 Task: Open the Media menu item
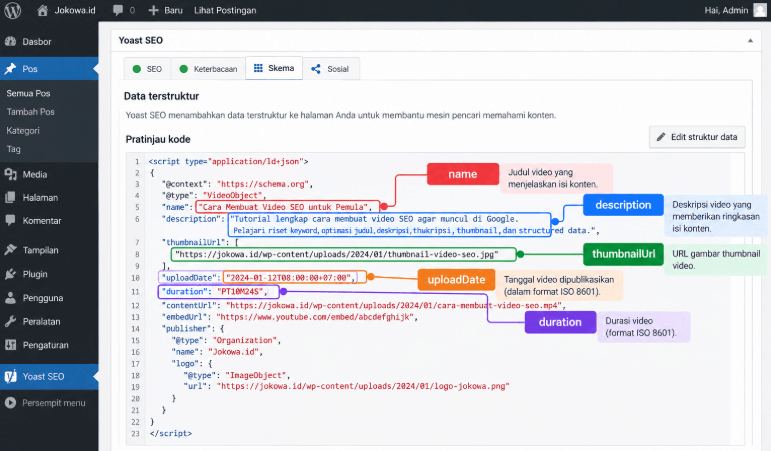click(49, 174)
